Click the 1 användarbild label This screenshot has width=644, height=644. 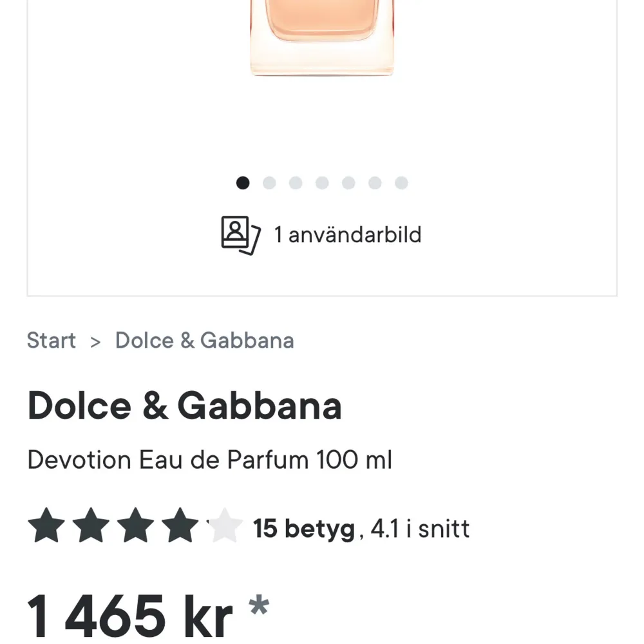(347, 234)
